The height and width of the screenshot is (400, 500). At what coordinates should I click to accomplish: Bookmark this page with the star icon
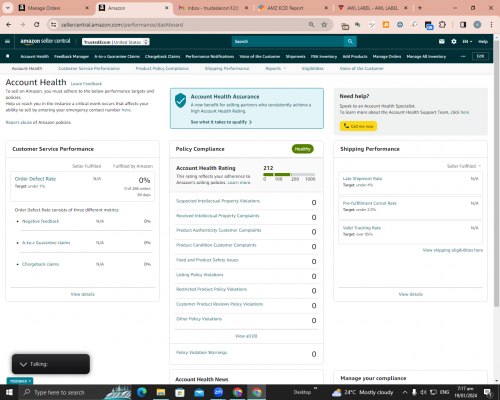[324, 25]
